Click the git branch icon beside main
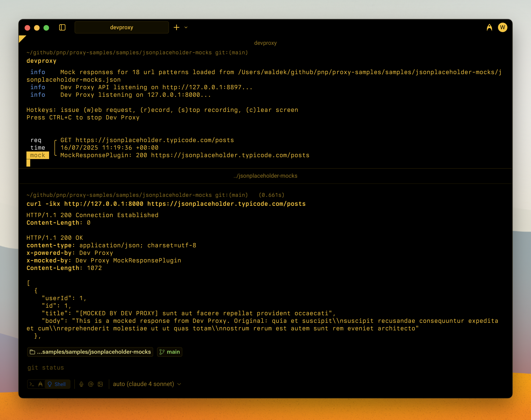The image size is (531, 420). (x=162, y=352)
